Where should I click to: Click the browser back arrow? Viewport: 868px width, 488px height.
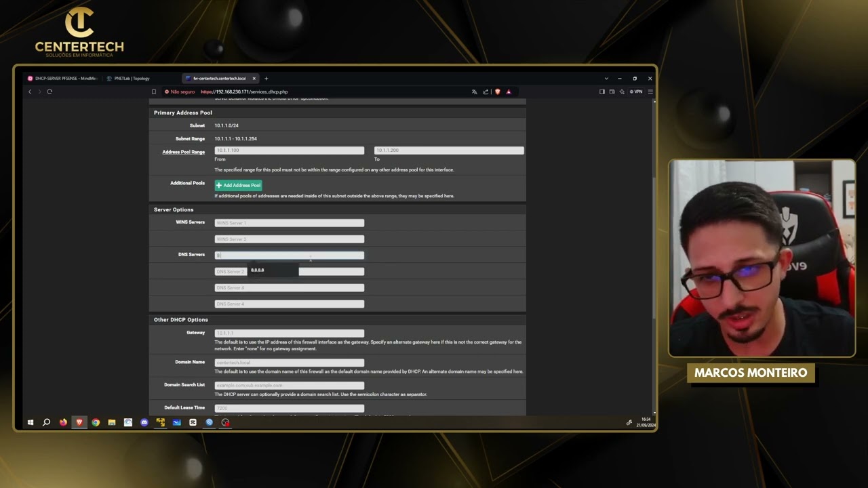(x=30, y=91)
